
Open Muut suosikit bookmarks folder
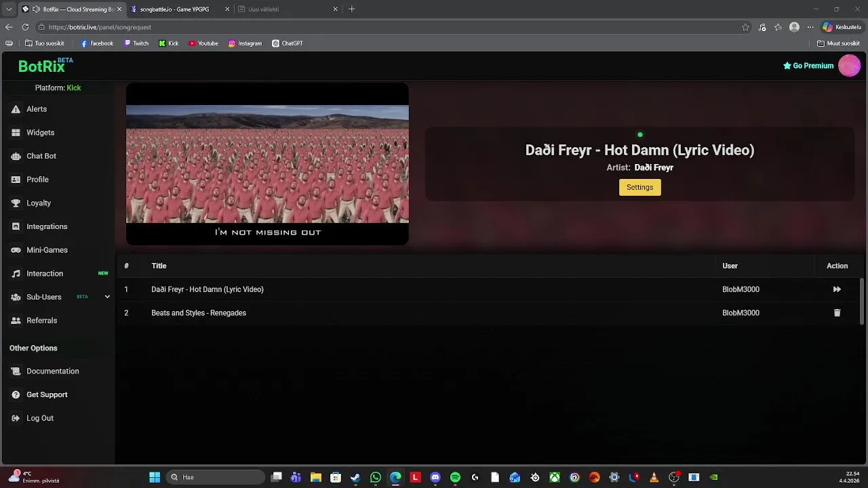coord(838,43)
